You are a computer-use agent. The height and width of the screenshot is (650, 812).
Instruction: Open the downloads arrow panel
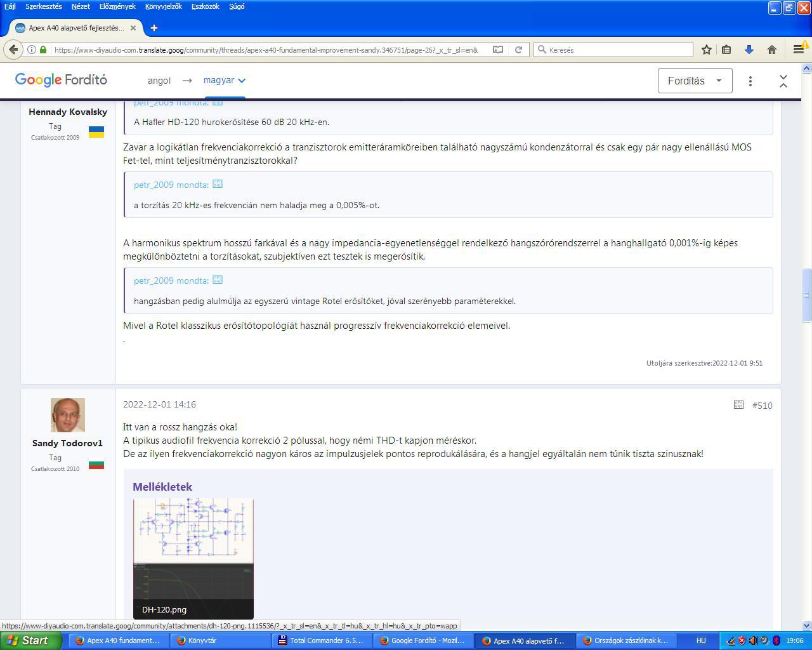pyautogui.click(x=749, y=50)
